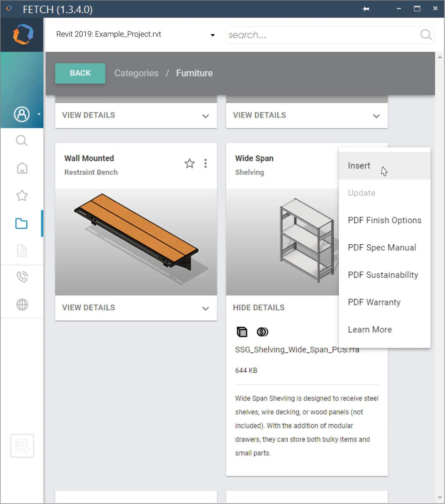This screenshot has width=445, height=504.
Task: Open PDF Sustainability
Action: pyautogui.click(x=385, y=275)
